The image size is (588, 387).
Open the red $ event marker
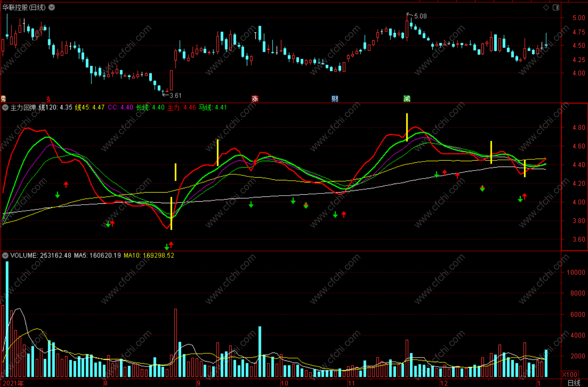(x=48, y=99)
